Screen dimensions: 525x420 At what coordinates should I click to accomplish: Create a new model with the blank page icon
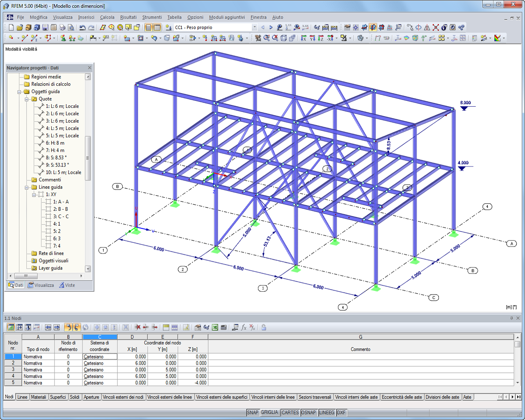coord(11,27)
